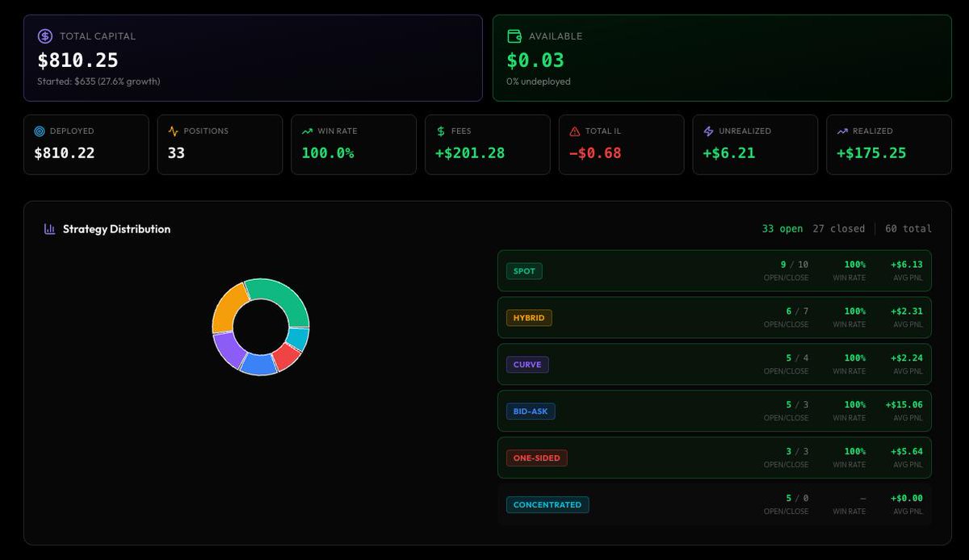Image resolution: width=969 pixels, height=560 pixels.
Task: Click the HYBRID row +$2.31 avg PNL
Action: click(x=907, y=311)
